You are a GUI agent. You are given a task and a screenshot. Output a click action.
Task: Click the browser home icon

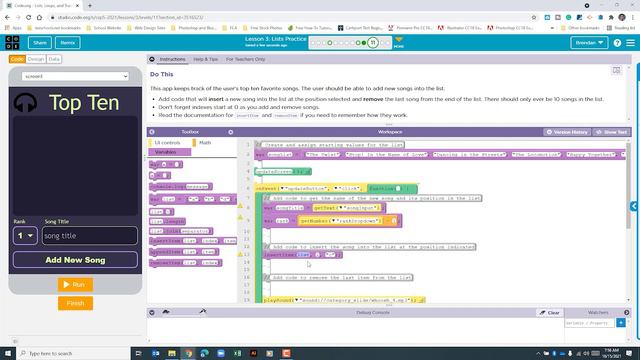[x=39, y=17]
